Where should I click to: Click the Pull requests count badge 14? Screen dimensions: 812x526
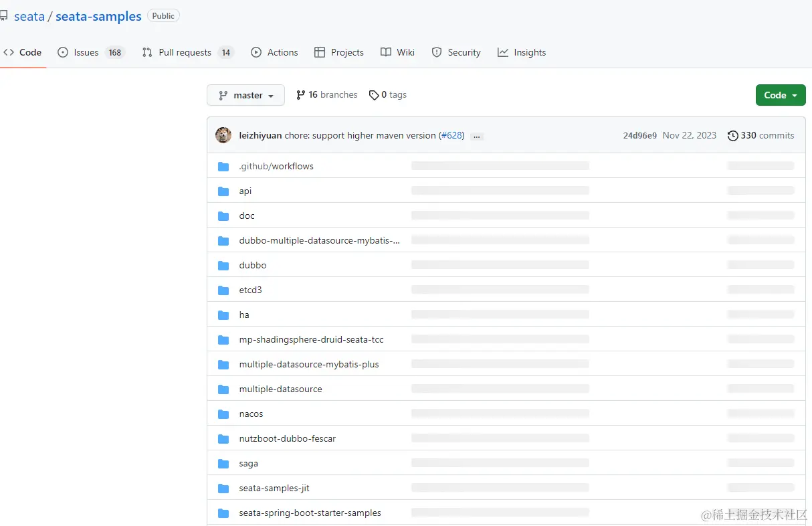226,52
